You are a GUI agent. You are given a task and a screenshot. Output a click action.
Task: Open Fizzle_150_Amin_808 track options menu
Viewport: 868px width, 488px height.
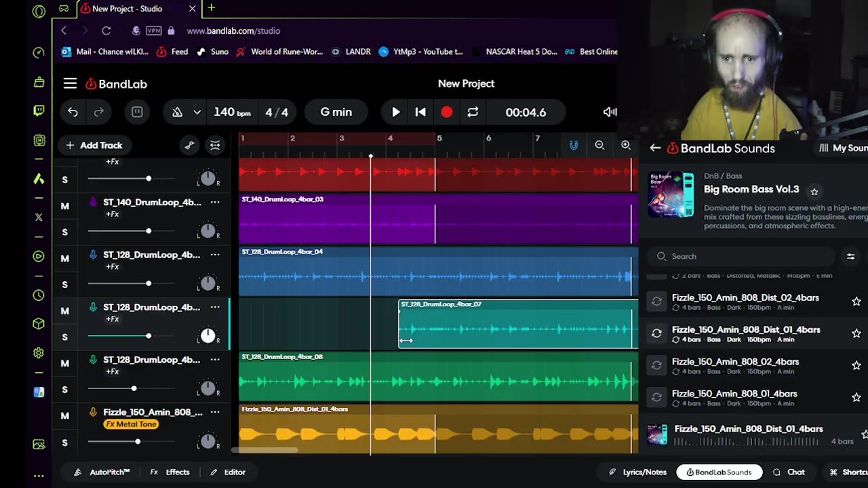pos(215,412)
